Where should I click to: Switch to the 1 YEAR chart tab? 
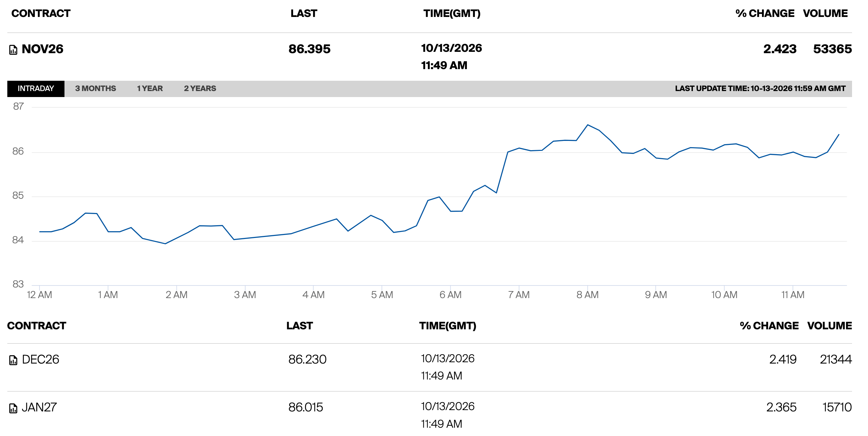pos(150,89)
